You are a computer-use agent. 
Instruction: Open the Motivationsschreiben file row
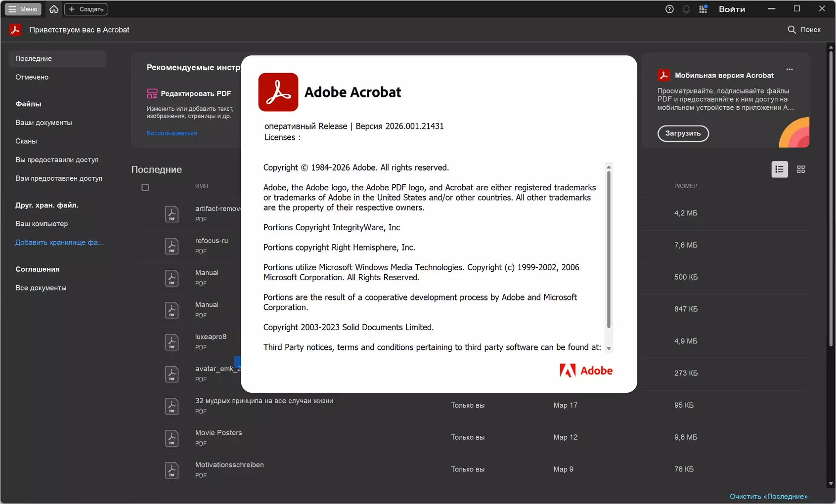point(229,465)
